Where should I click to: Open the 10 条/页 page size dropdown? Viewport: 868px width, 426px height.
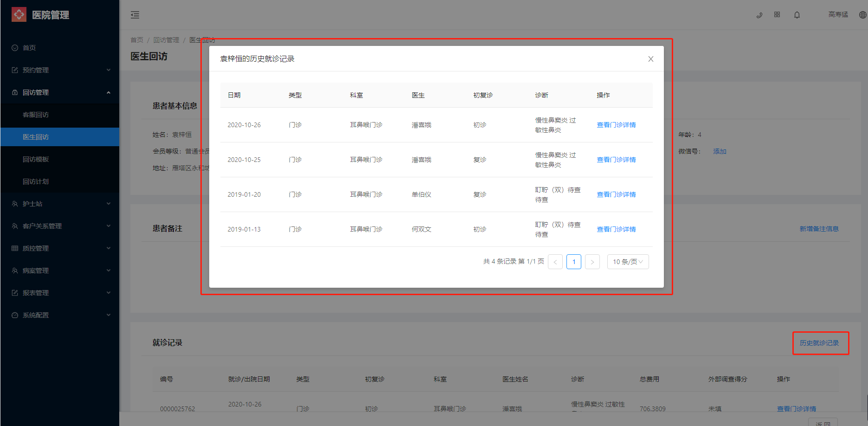pos(628,262)
